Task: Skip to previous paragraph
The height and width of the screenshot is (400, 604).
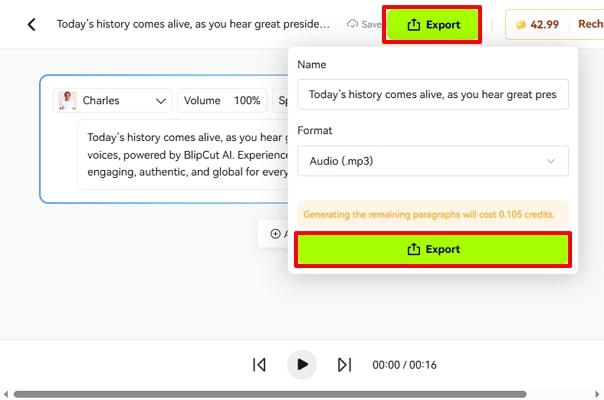Action: [259, 365]
